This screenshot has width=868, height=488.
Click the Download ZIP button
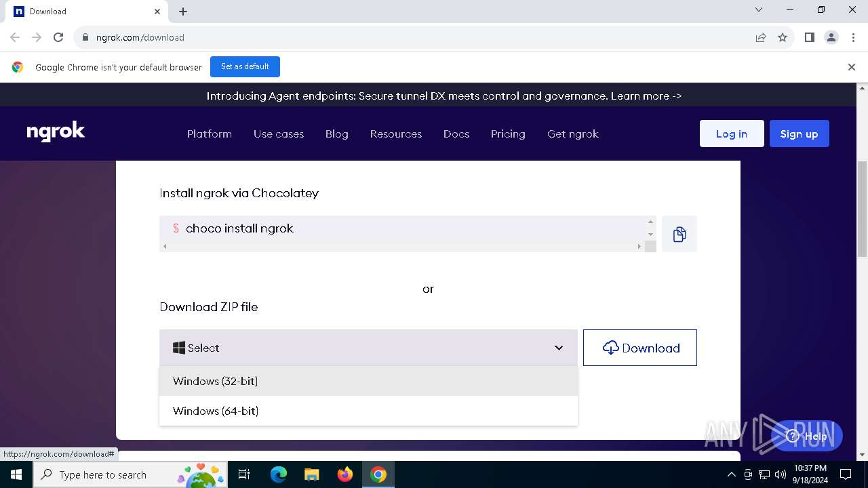[640, 348]
